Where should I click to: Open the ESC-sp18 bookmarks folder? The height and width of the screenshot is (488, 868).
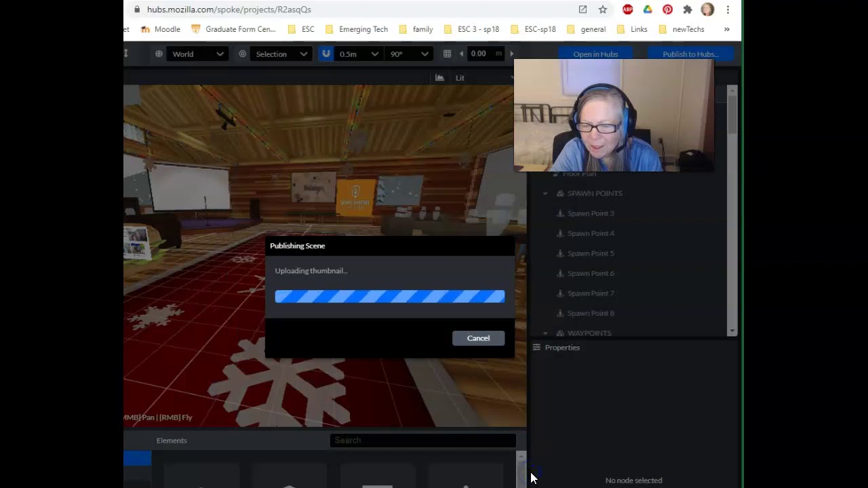pyautogui.click(x=533, y=29)
